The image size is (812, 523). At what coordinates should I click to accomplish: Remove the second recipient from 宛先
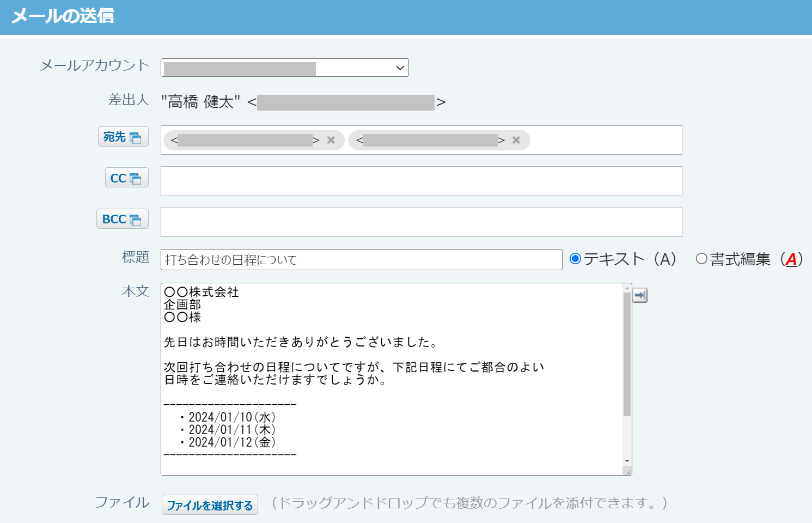tap(516, 140)
